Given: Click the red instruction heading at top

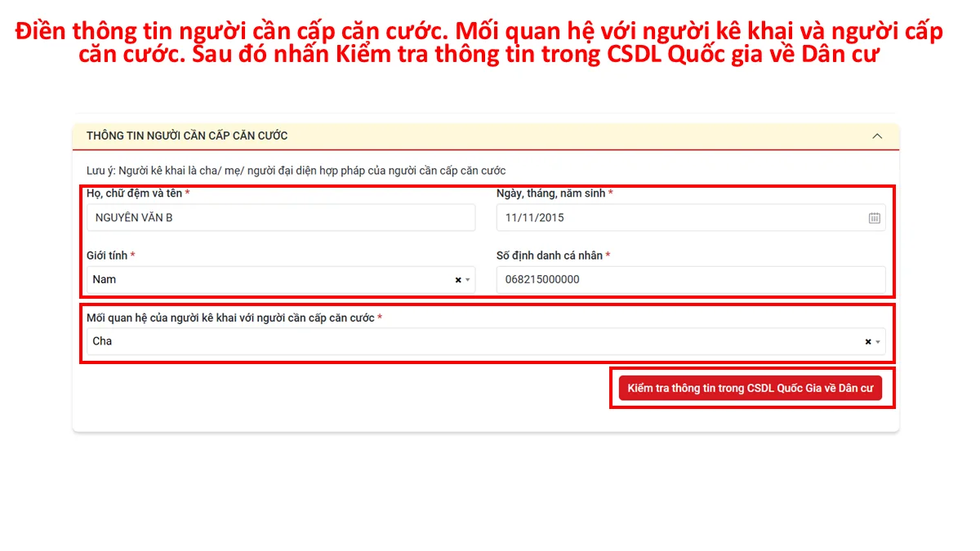Looking at the screenshot, I should 479,43.
